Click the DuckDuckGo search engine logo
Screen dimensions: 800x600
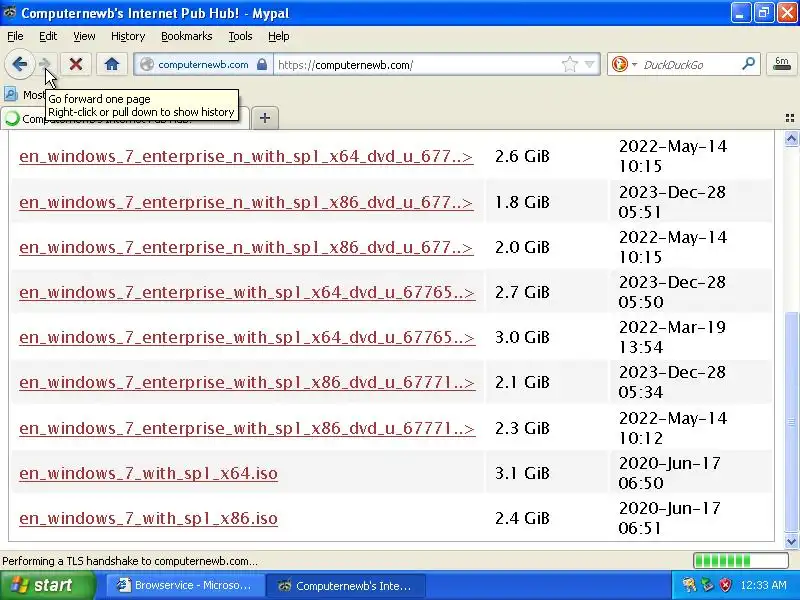click(x=620, y=65)
